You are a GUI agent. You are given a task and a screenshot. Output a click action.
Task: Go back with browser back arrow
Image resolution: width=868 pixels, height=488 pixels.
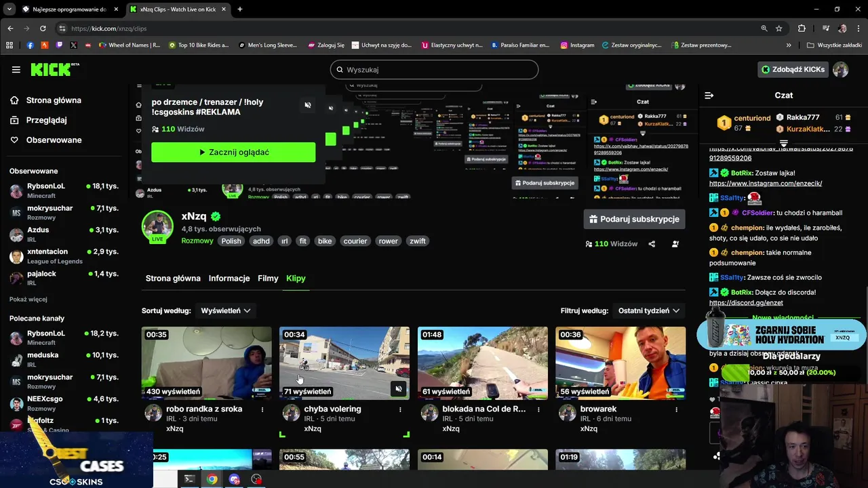point(10,28)
